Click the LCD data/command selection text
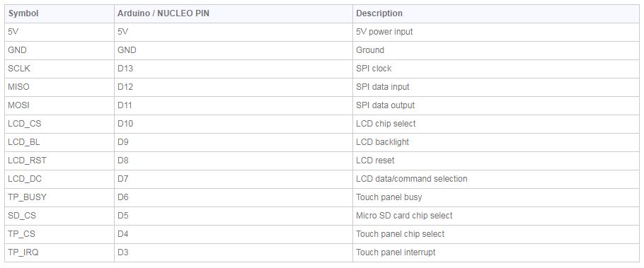644x268 pixels. click(412, 179)
